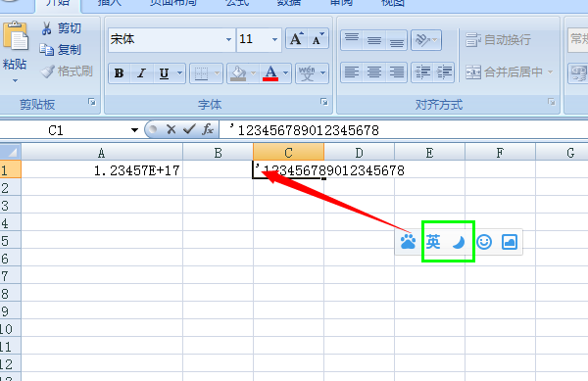Expand the font size dropdown arrow
This screenshot has height=381, width=588.
tap(274, 39)
